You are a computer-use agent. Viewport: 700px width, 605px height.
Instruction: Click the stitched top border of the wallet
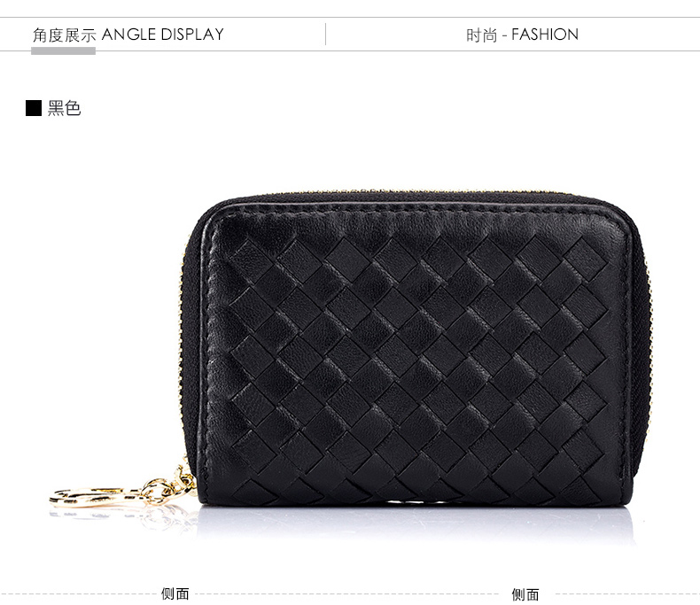[416, 209]
